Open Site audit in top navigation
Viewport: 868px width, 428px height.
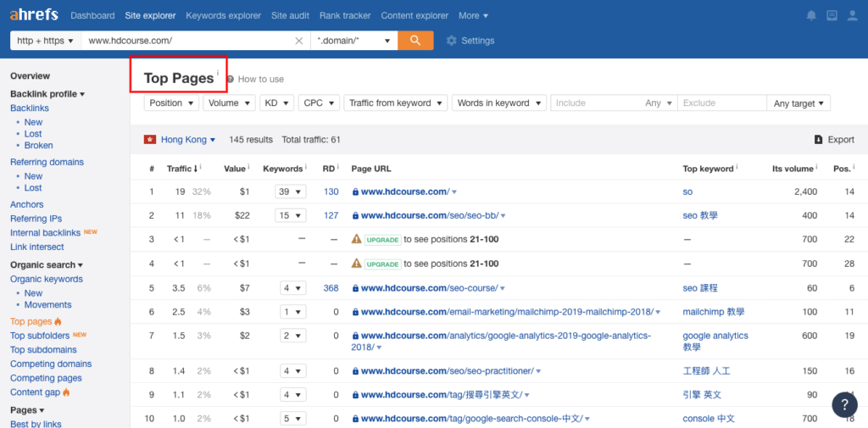click(x=290, y=15)
